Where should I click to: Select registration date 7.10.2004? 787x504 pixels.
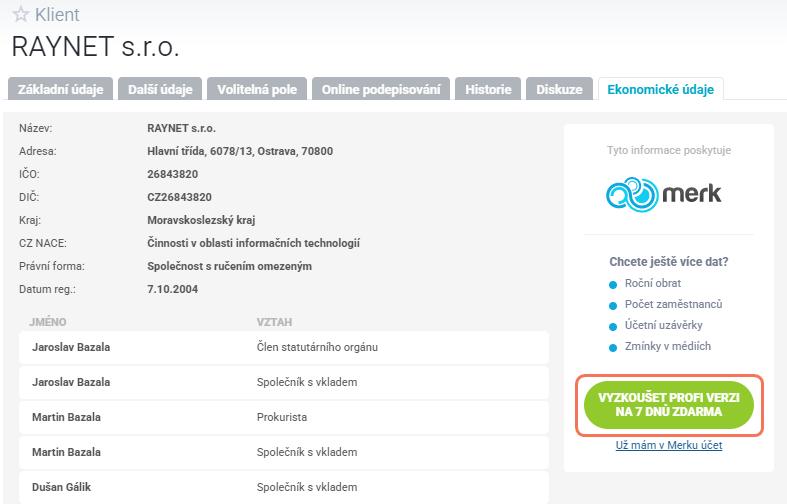pyautogui.click(x=173, y=289)
